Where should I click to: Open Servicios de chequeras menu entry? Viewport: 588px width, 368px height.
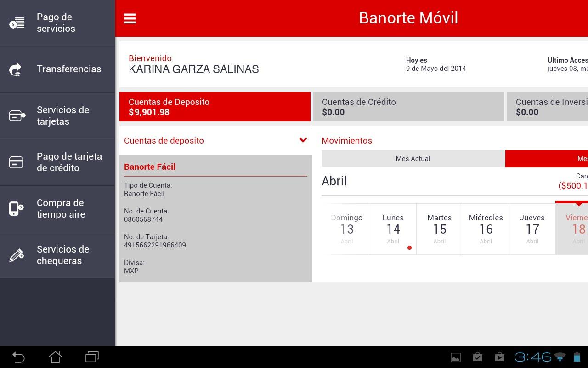pos(57,255)
